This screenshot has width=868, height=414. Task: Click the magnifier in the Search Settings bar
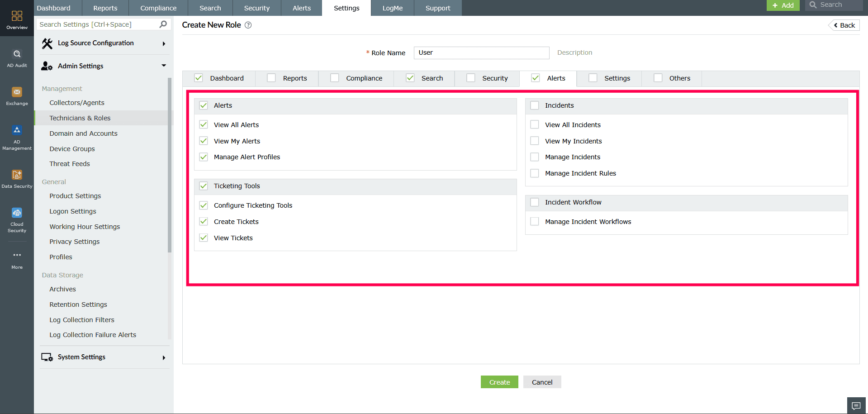[162, 24]
